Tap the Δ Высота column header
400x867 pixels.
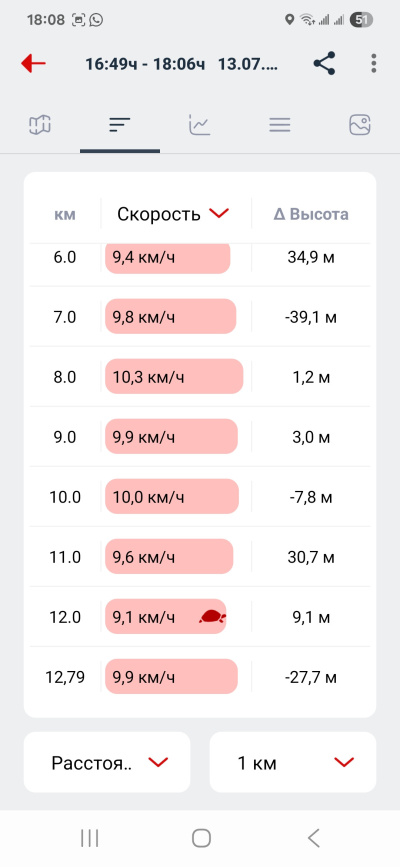tap(311, 214)
